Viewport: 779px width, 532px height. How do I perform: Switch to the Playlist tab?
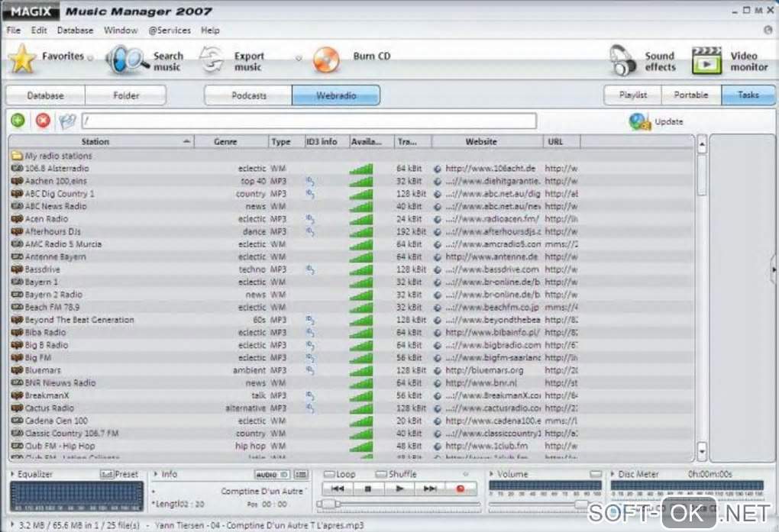[633, 95]
